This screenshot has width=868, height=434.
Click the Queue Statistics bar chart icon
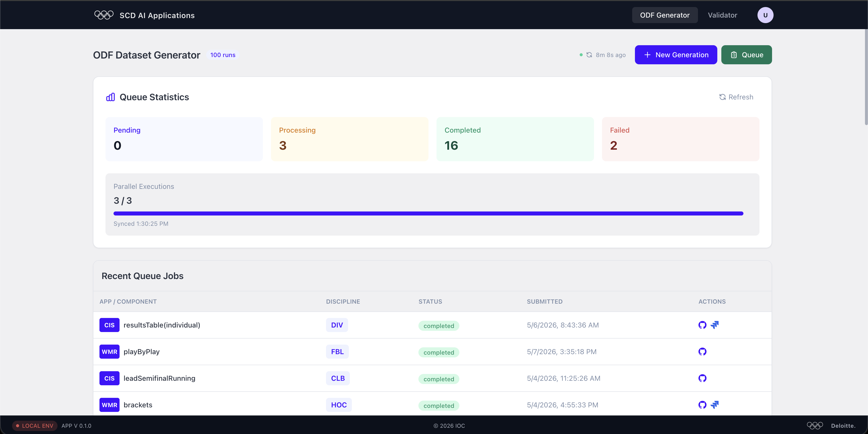(x=111, y=97)
